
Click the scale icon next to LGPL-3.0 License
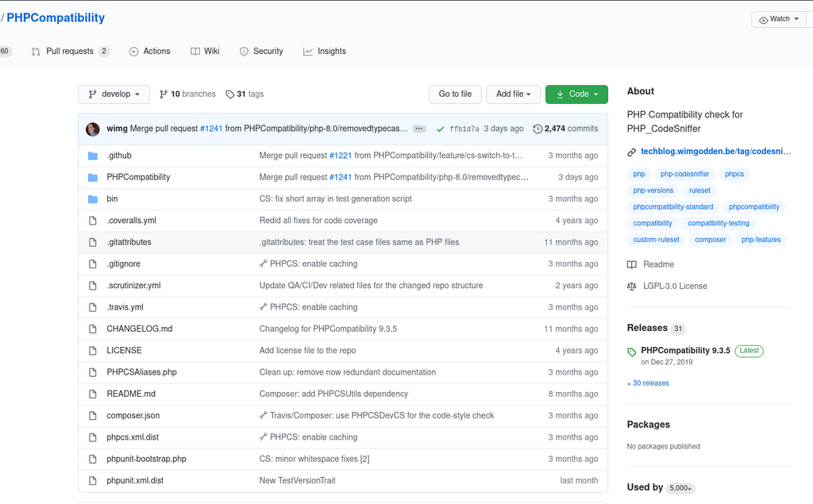coord(631,287)
